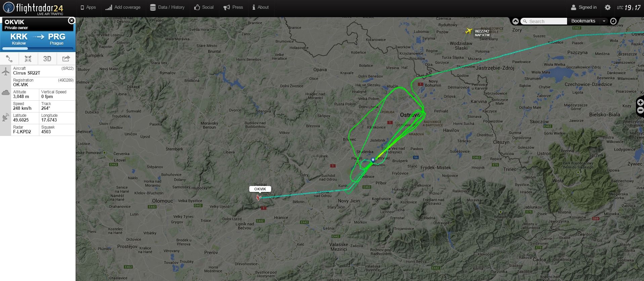Select the red OKVIK aircraft on the map

(258, 197)
